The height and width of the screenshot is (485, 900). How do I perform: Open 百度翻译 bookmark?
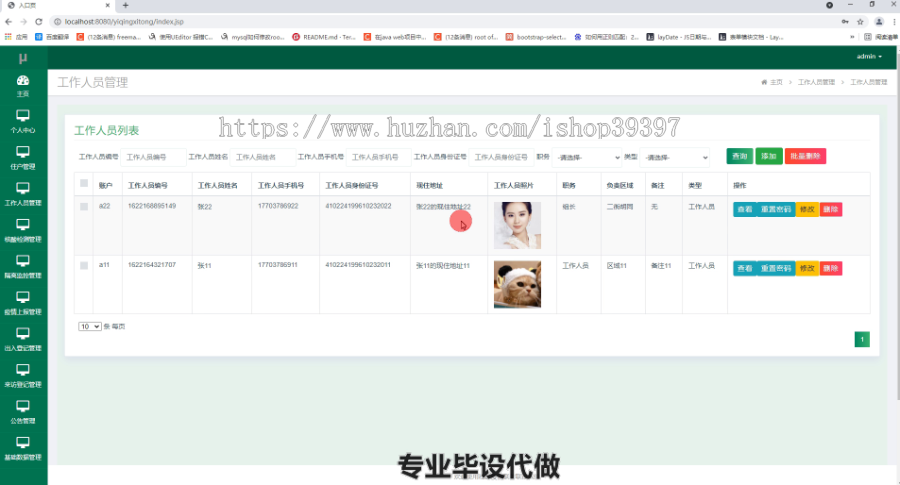(52, 37)
